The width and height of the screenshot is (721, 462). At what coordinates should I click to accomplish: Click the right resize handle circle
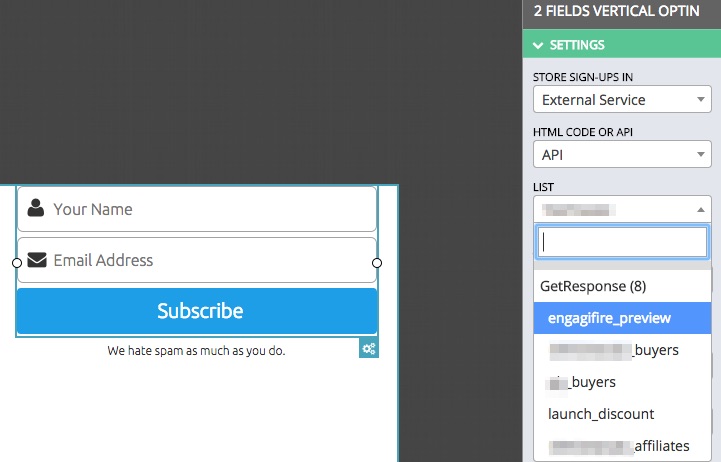377,263
